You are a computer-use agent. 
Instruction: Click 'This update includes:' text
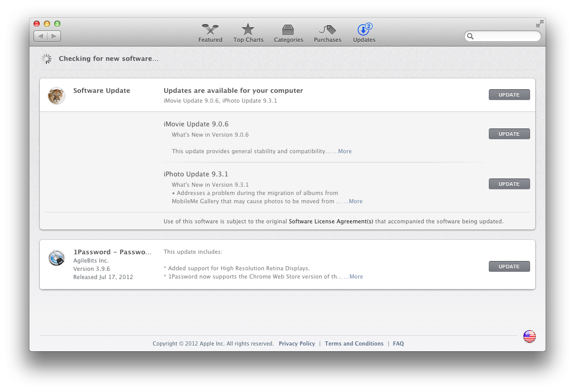tap(193, 252)
